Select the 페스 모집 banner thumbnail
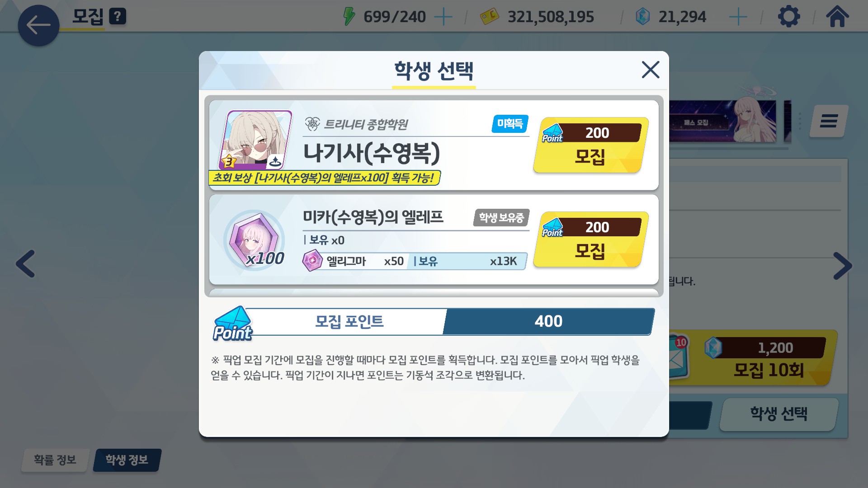This screenshot has width=868, height=488. tap(722, 122)
